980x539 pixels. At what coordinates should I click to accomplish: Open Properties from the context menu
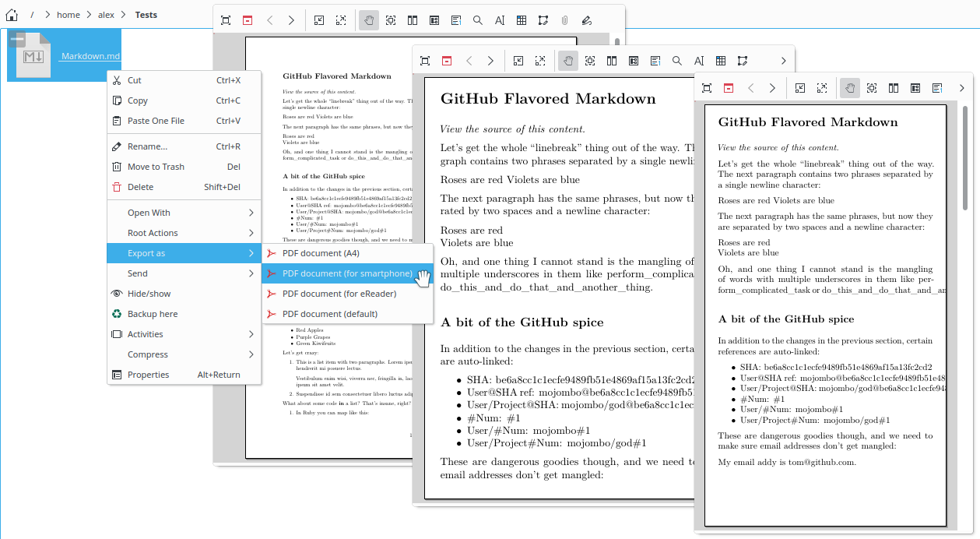pyautogui.click(x=184, y=375)
